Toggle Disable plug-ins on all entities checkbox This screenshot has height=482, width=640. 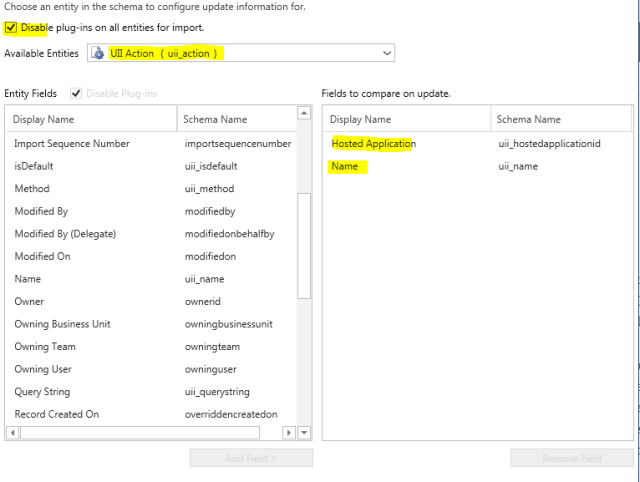pos(11,28)
